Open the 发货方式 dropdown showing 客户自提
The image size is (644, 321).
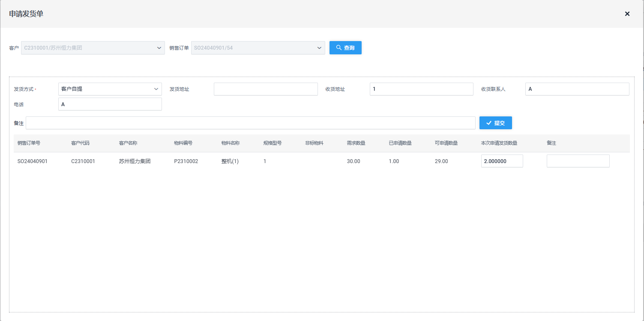point(110,89)
